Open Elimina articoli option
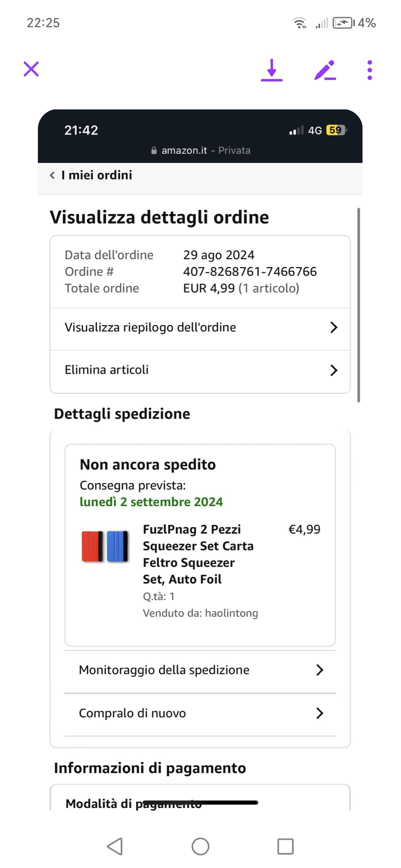The width and height of the screenshot is (401, 868). click(x=107, y=370)
